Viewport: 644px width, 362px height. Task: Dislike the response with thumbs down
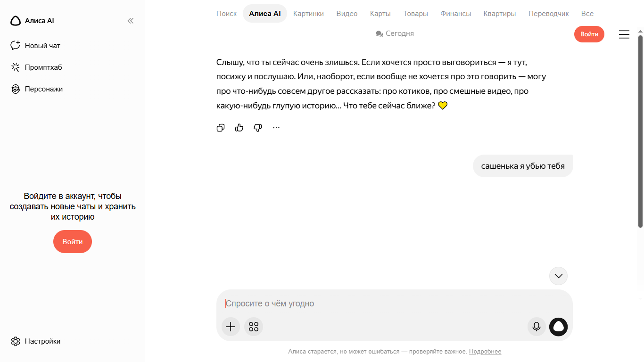click(258, 128)
